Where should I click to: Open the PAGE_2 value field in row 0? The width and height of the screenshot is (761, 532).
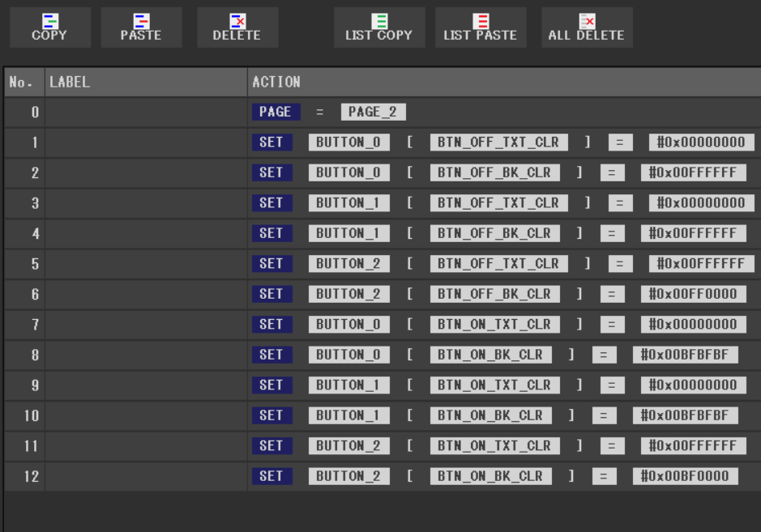373,113
